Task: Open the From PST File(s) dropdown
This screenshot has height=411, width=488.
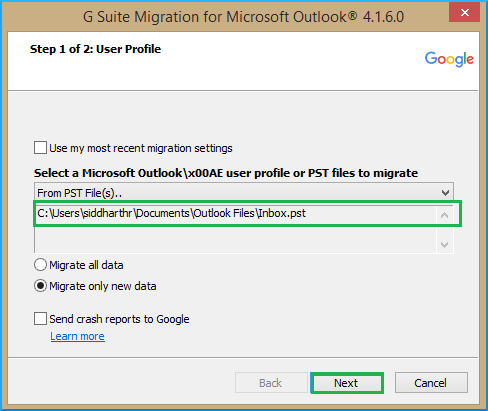Action: coord(244,193)
